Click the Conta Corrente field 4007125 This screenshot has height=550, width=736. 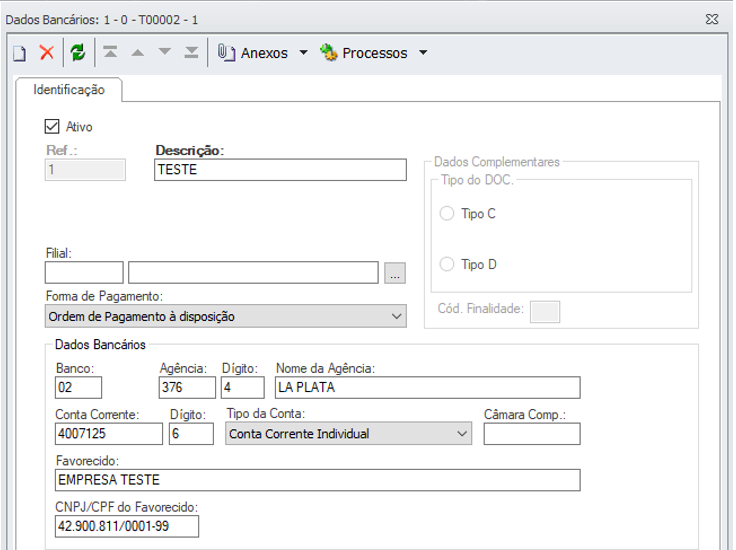[x=109, y=434]
